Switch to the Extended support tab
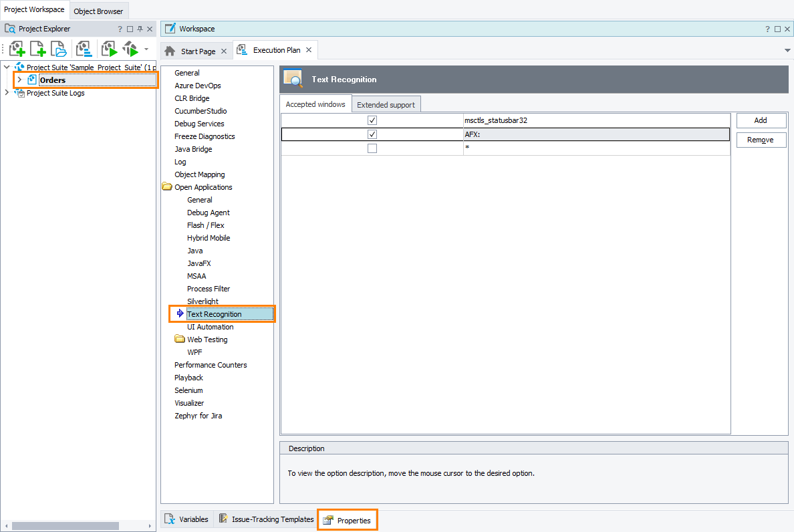 (386, 104)
